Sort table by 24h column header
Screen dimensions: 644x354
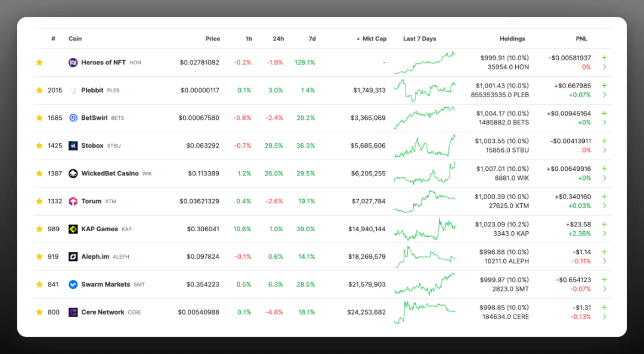pyautogui.click(x=278, y=39)
